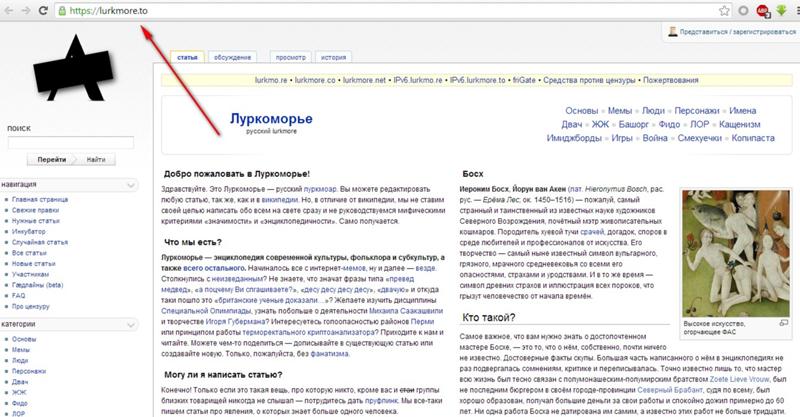Open Гайдлайны (beta) in navigation
Image resolution: width=800 pixels, height=417 pixels.
point(37,285)
